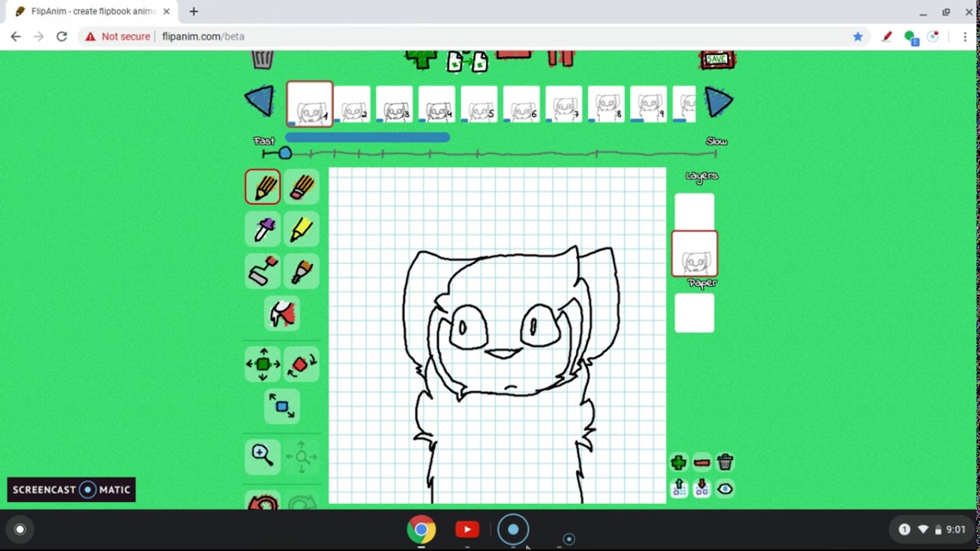Delete layer using layers trash icon

coord(725,462)
